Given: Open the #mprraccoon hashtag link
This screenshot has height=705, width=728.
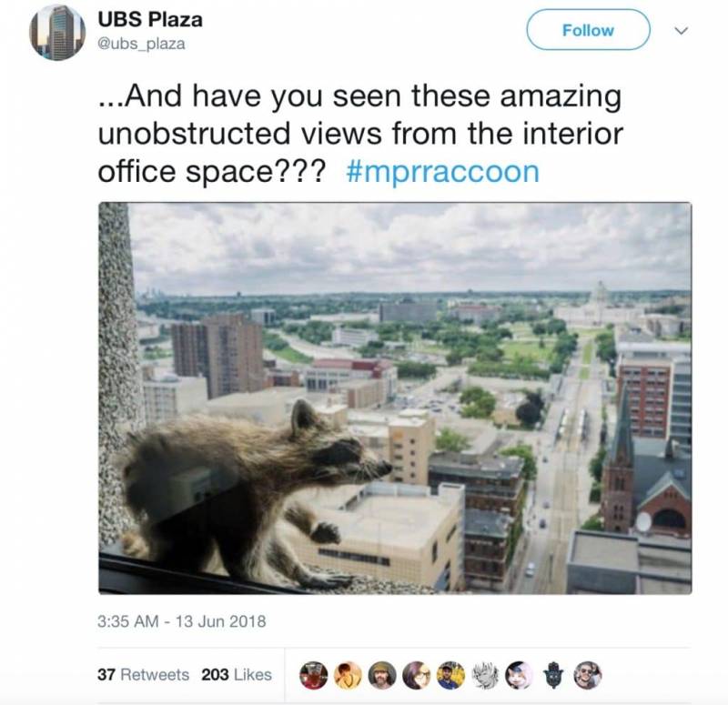Looking at the screenshot, I should point(442,172).
